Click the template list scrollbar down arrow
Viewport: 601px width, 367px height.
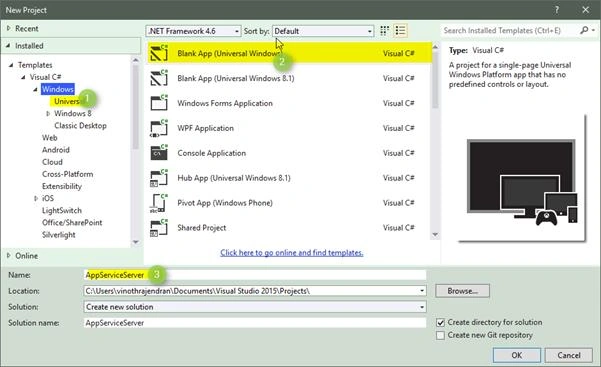pos(435,234)
